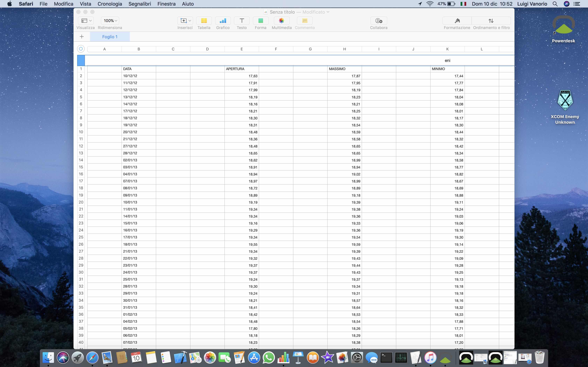Add a new sheet with the plus button
The height and width of the screenshot is (367, 588).
pyautogui.click(x=81, y=37)
